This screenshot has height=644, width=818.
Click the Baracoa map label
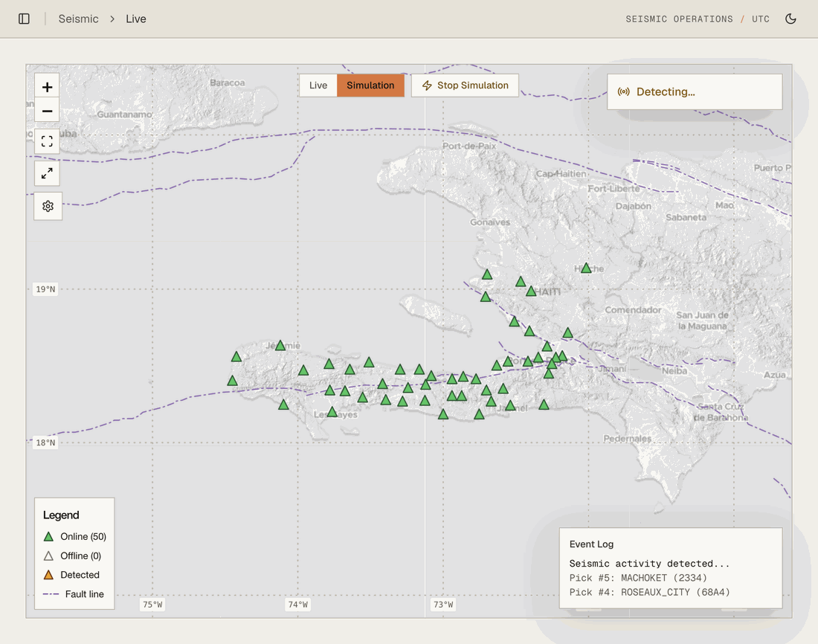click(228, 83)
